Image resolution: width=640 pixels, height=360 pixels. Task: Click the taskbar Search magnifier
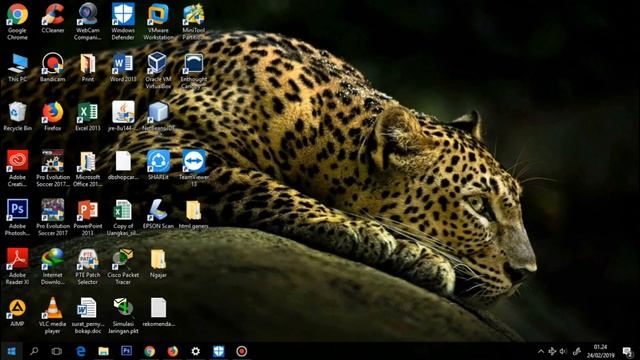pyautogui.click(x=34, y=351)
